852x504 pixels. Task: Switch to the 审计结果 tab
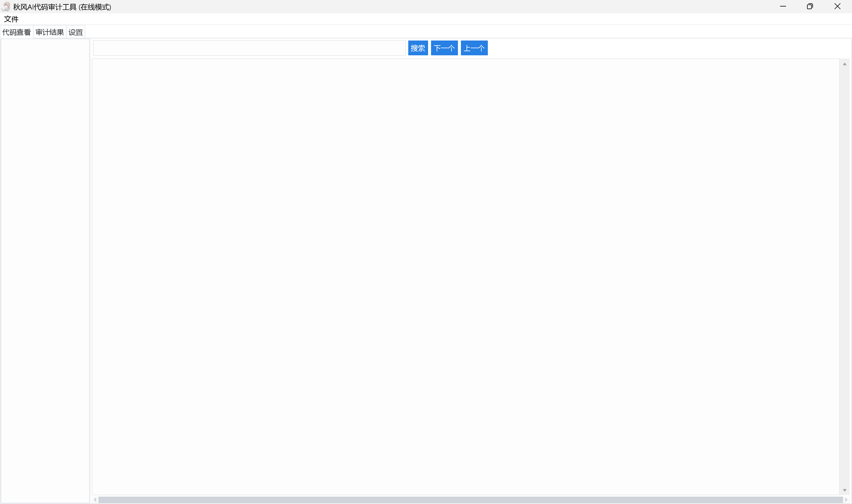(49, 32)
